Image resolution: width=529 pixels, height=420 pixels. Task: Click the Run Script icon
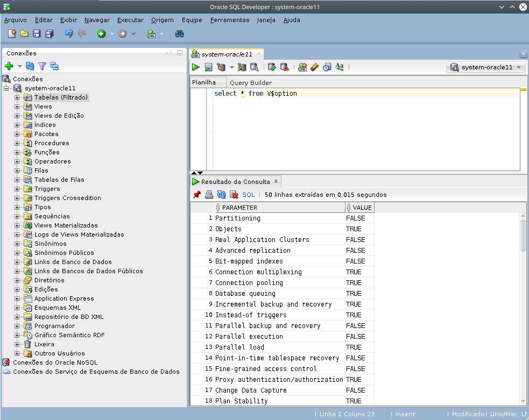[x=208, y=67]
